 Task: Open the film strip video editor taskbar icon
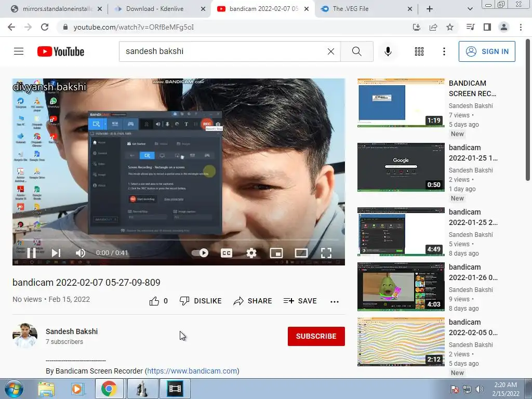(x=175, y=389)
